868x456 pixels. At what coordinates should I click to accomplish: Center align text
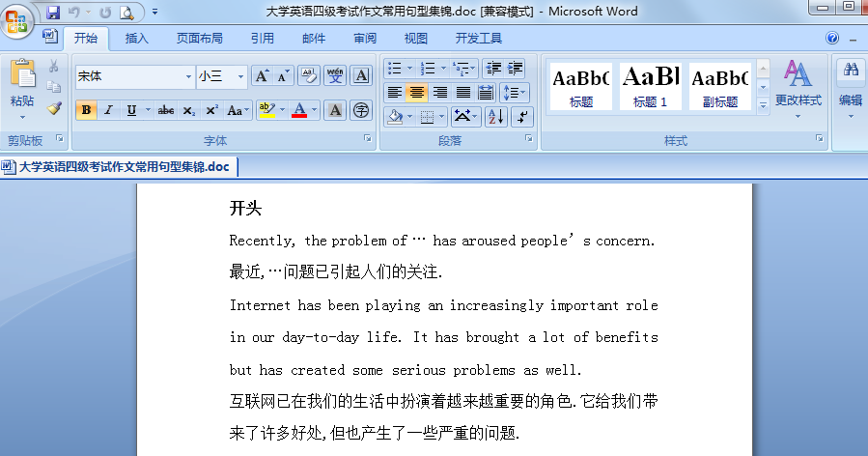tap(417, 93)
